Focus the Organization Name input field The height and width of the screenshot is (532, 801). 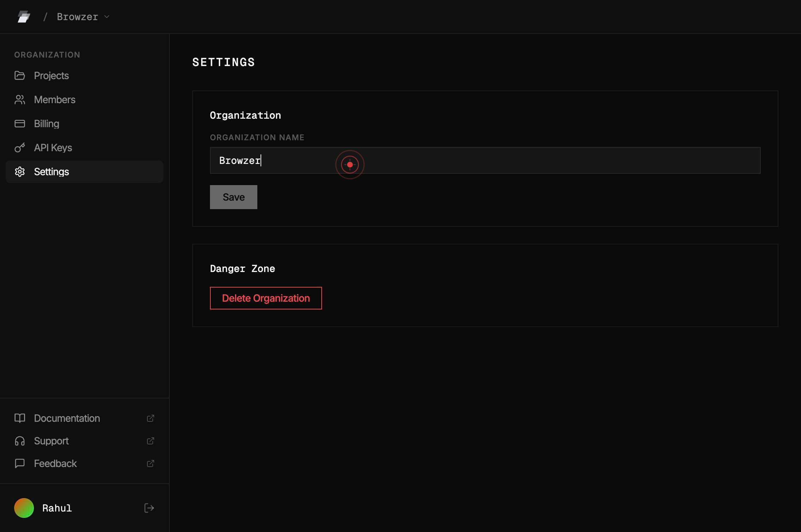tap(485, 160)
